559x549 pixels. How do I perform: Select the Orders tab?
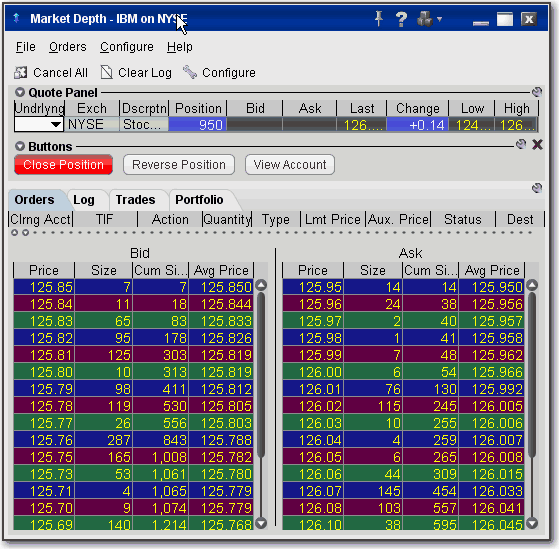[35, 200]
